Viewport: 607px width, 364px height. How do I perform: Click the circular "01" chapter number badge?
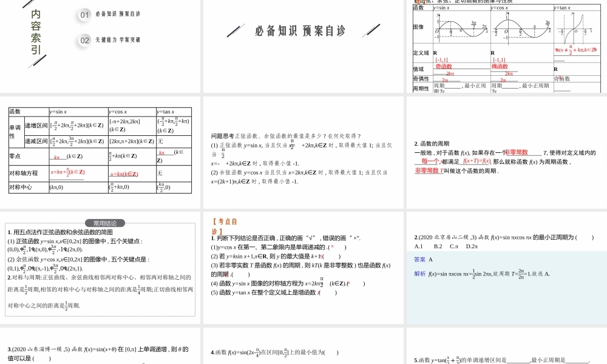tap(84, 15)
